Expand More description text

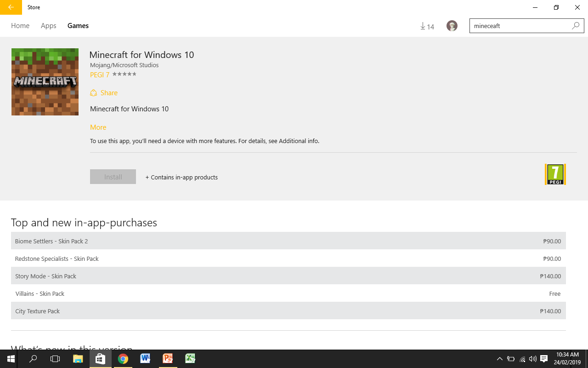pyautogui.click(x=98, y=127)
